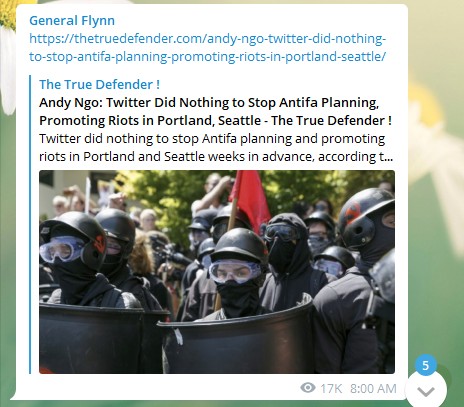
Task: Open the Antifa protest preview image
Action: click(x=217, y=272)
